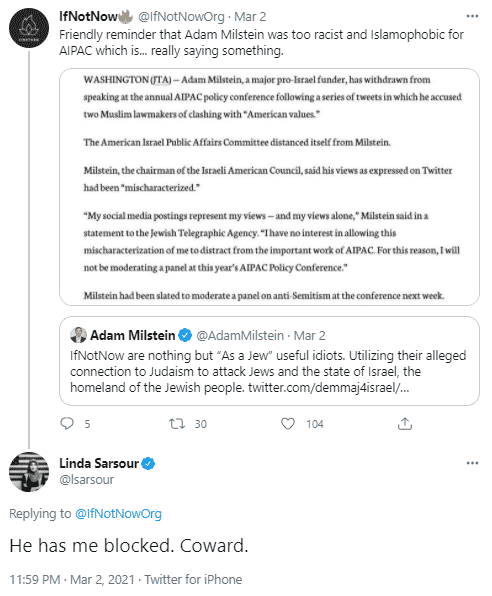Open Adam Milstein's quoted tweet card
Viewport: 492px width, 596px height.
[269, 361]
